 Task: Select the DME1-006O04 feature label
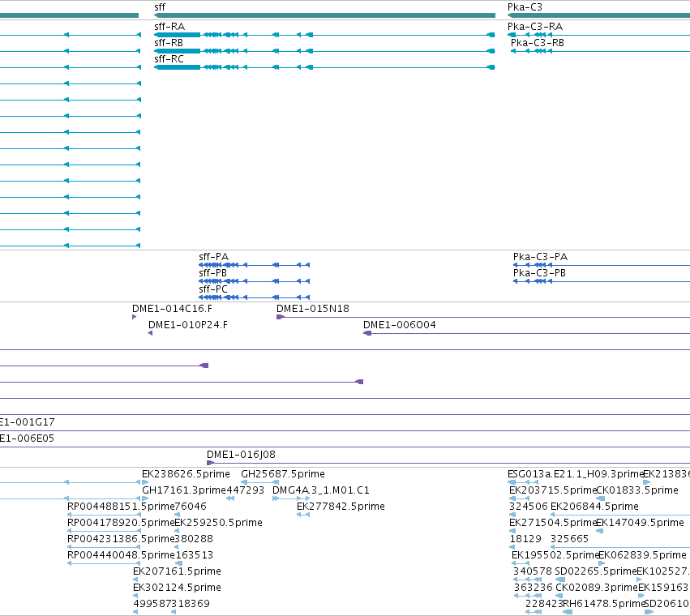[400, 325]
